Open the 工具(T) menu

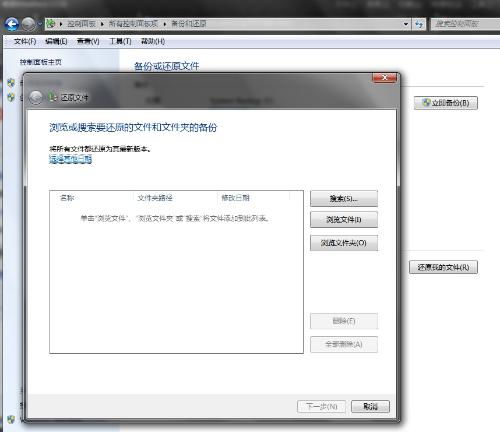click(120, 41)
